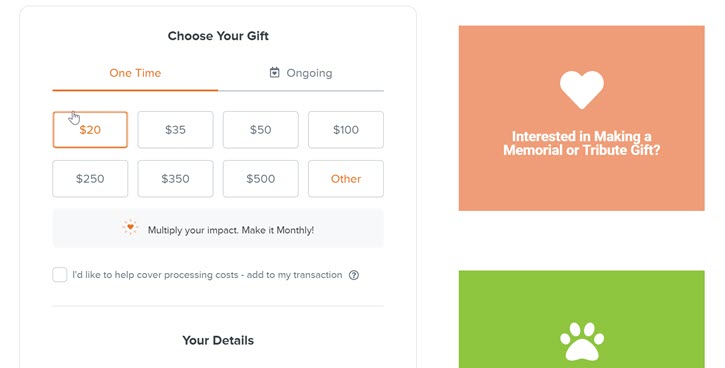
Task: Select the $20 gift amount
Action: point(90,129)
